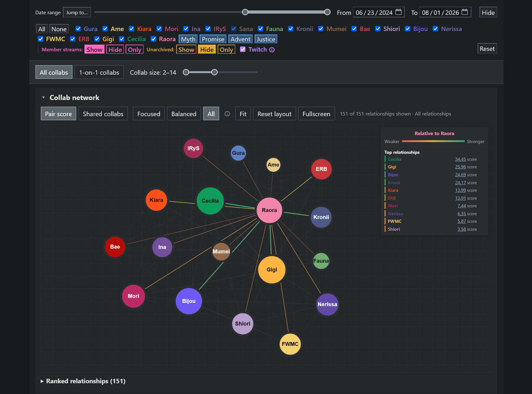Click the date range end slider handle
The width and height of the screenshot is (532, 394).
coord(327,12)
